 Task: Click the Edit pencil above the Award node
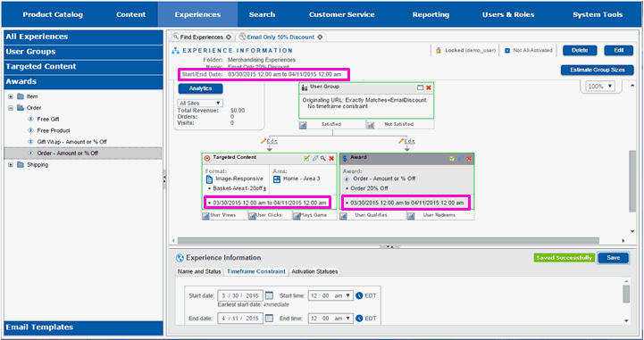(x=401, y=141)
